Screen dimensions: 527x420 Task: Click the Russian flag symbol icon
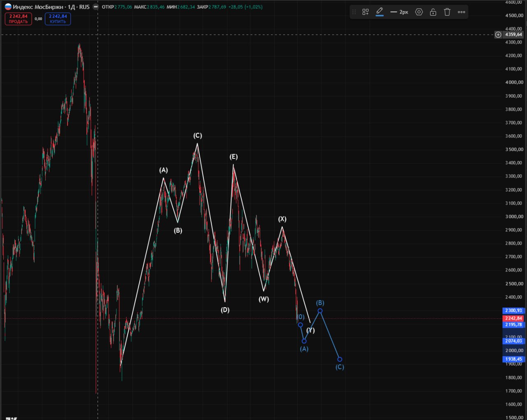tap(8, 7)
